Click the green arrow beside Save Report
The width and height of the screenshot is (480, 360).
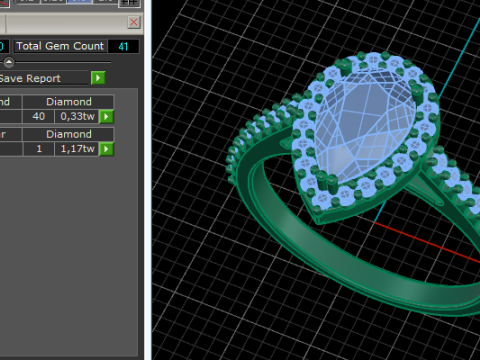[98, 78]
